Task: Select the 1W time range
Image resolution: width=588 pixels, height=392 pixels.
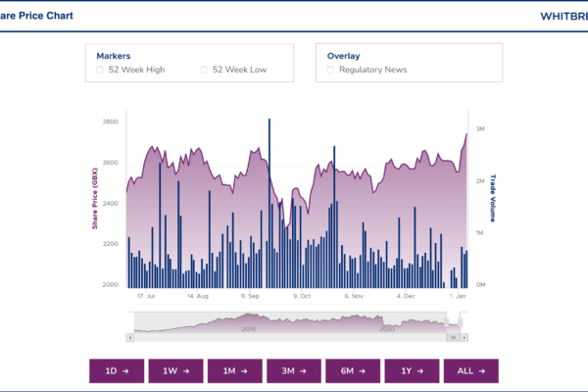Action: point(176,371)
